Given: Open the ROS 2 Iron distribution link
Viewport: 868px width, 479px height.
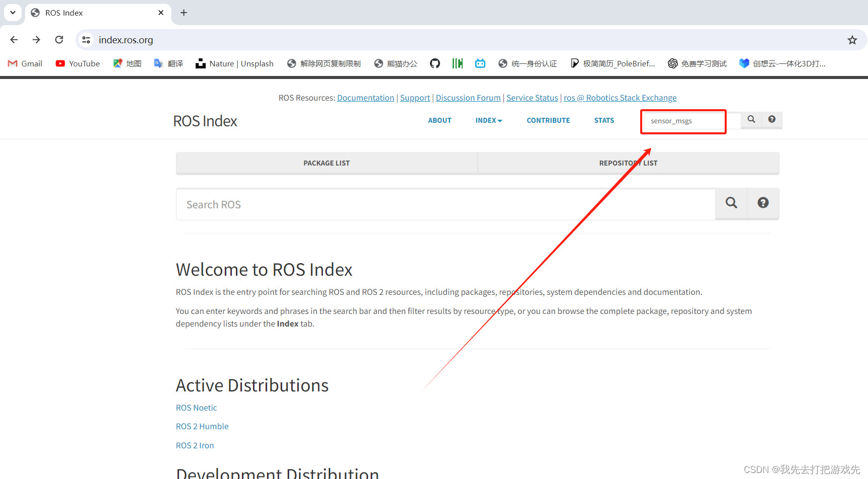Looking at the screenshot, I should [x=195, y=445].
